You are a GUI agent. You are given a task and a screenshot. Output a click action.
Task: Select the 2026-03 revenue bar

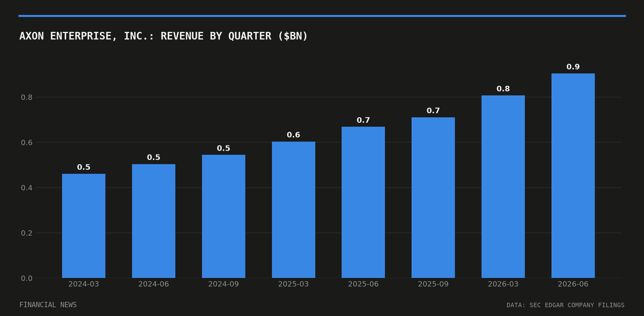click(503, 187)
